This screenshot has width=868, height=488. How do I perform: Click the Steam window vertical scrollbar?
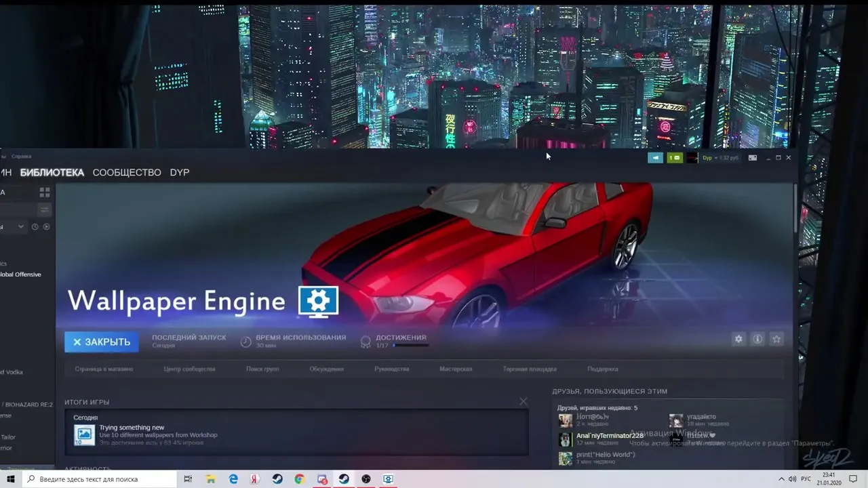pos(794,209)
